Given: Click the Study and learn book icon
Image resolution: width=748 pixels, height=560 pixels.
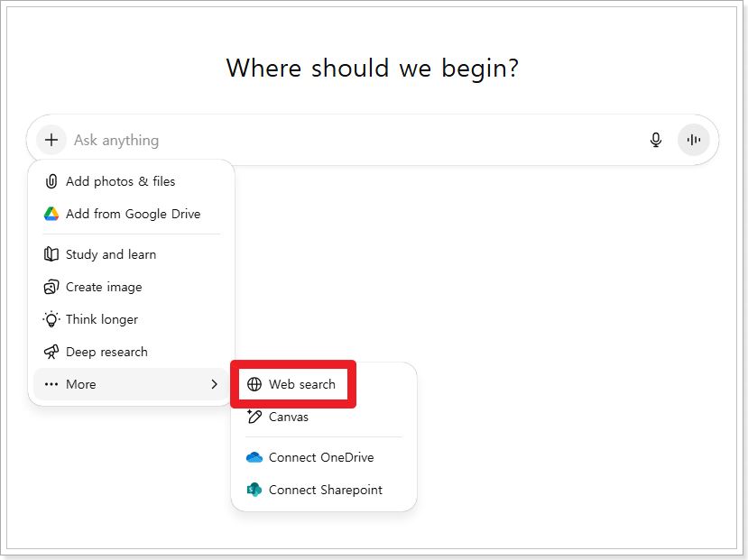Looking at the screenshot, I should point(51,254).
